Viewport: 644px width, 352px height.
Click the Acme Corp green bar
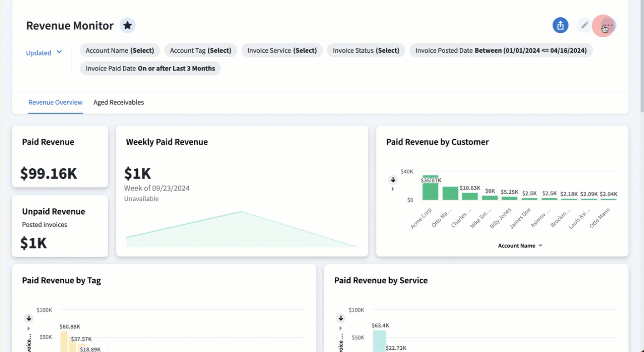430,189
